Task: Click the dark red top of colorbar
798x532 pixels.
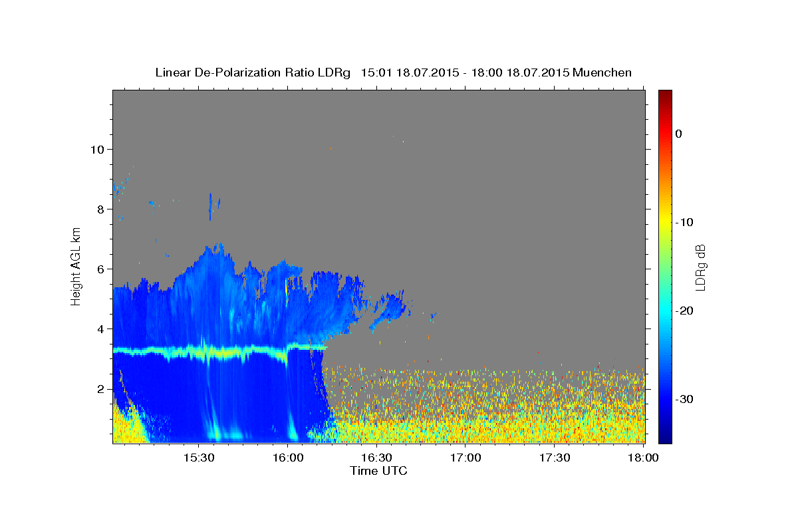Action: point(665,95)
